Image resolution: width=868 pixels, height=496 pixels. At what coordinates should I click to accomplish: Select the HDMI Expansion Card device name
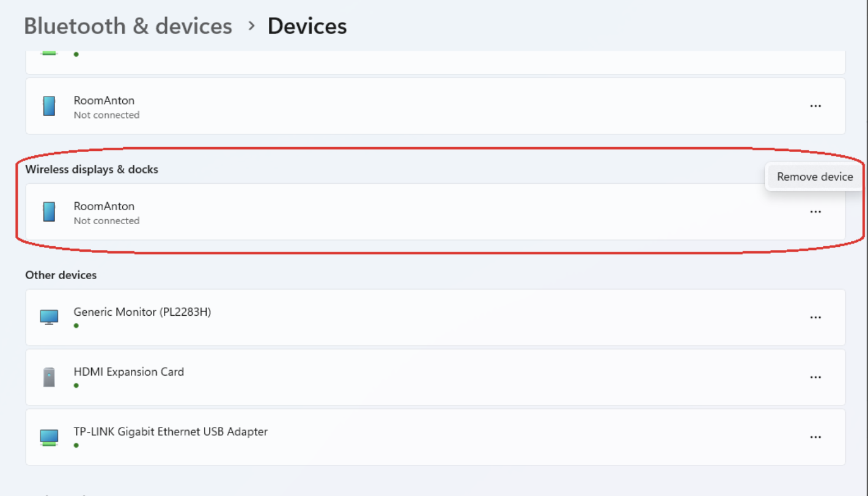coord(128,371)
